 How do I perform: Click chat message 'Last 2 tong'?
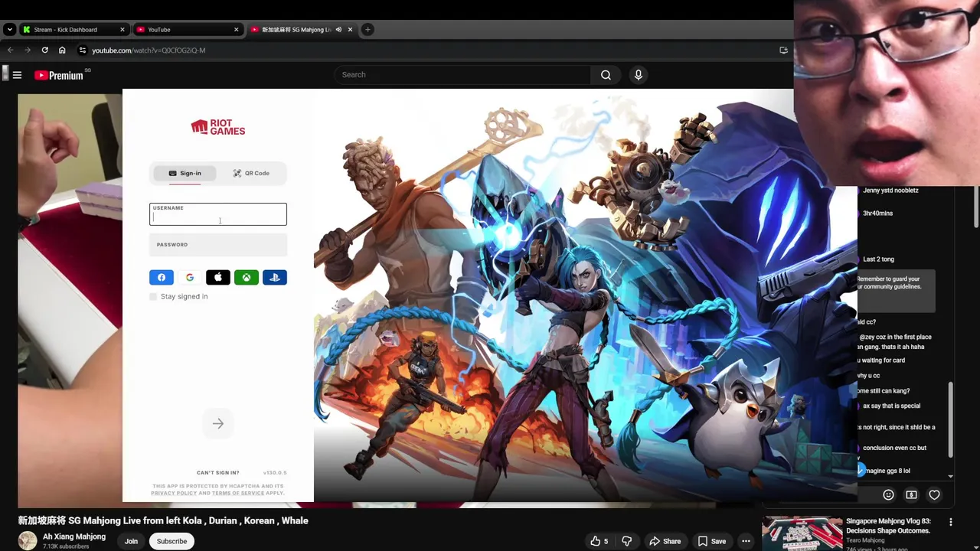click(x=878, y=259)
